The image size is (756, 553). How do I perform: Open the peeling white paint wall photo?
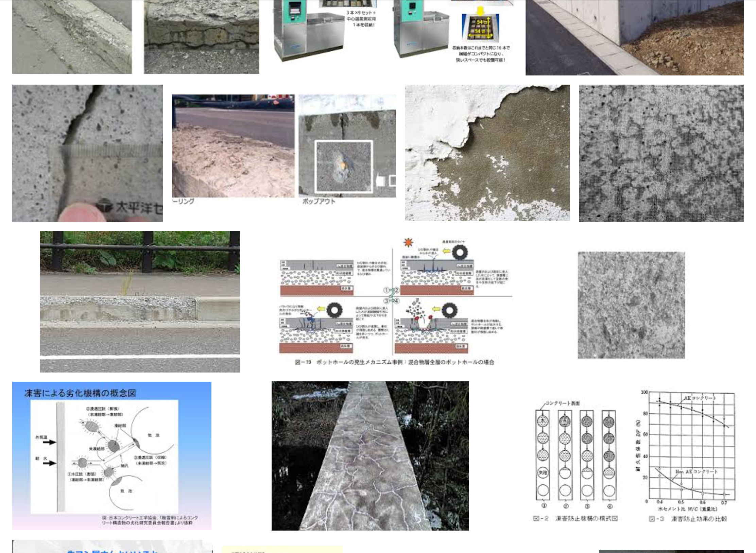point(487,153)
